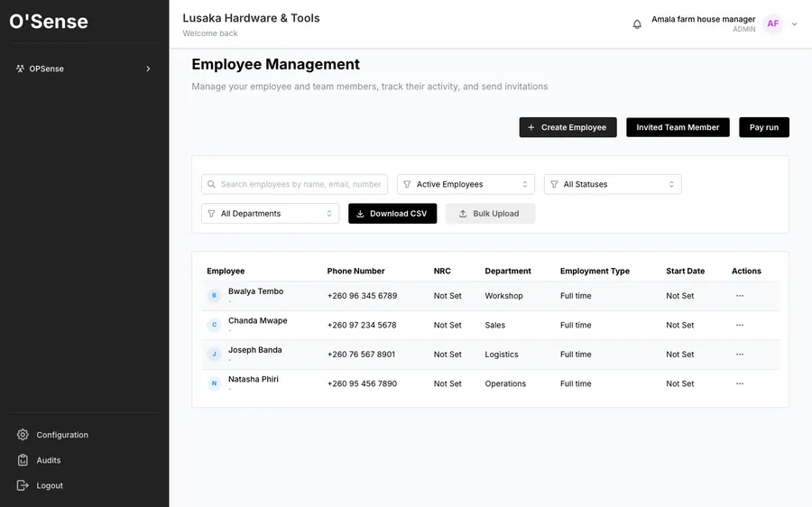Click the Employment Type column header

[x=595, y=271]
